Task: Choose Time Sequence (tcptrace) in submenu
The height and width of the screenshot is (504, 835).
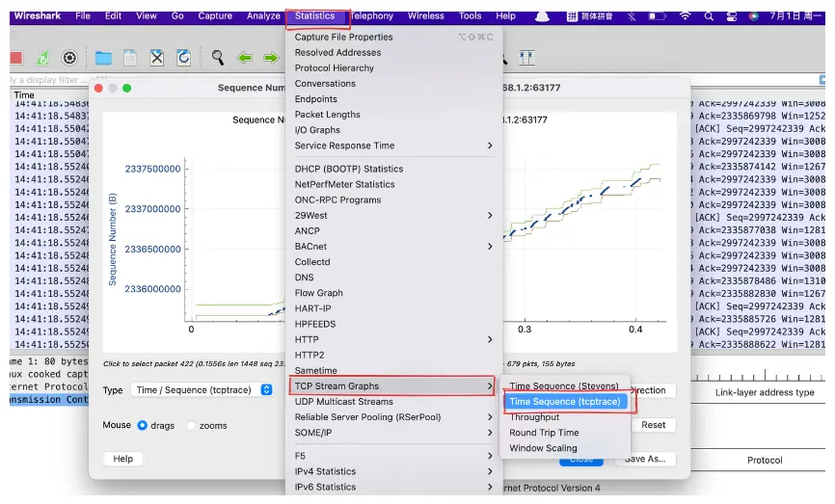Action: 565,401
